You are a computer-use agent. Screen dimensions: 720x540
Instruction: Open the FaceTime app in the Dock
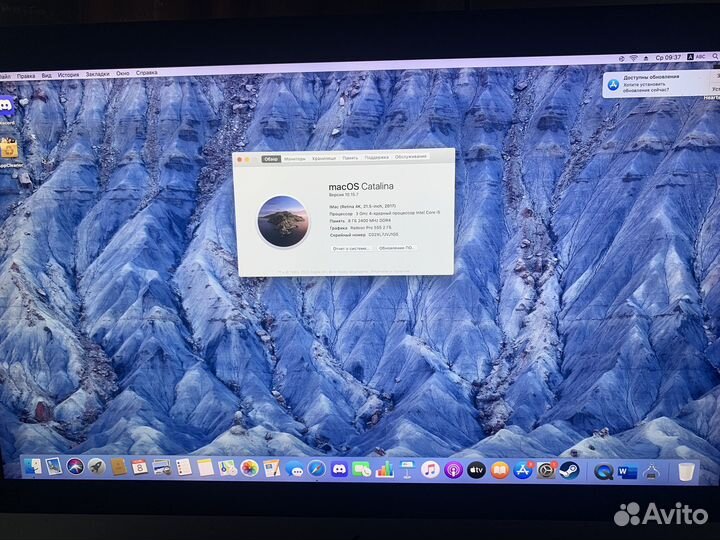tap(361, 470)
